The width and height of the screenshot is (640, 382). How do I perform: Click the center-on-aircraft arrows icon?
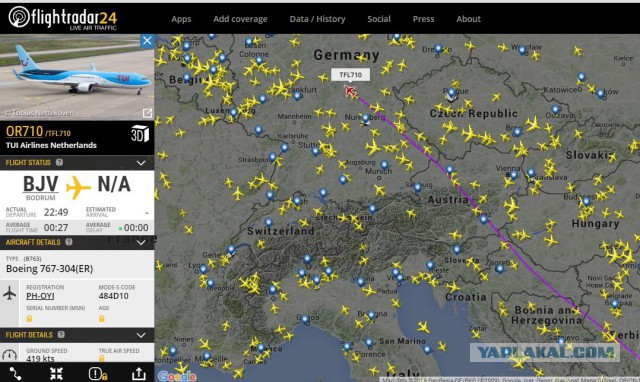56,373
